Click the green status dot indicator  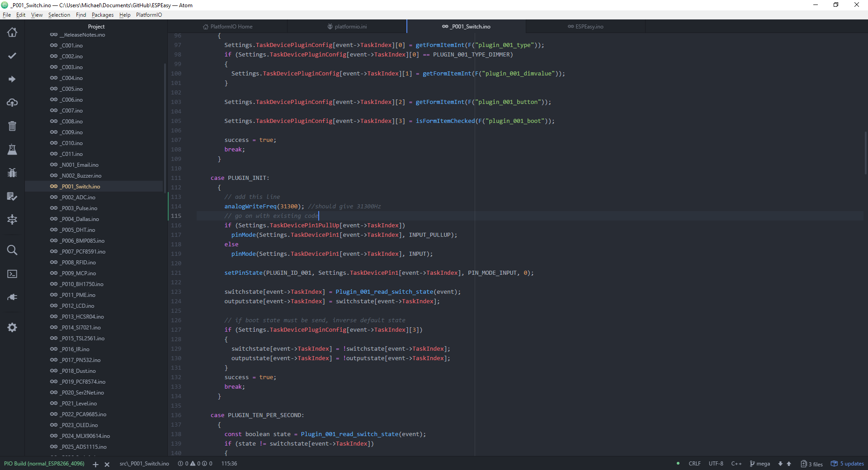[678, 463]
